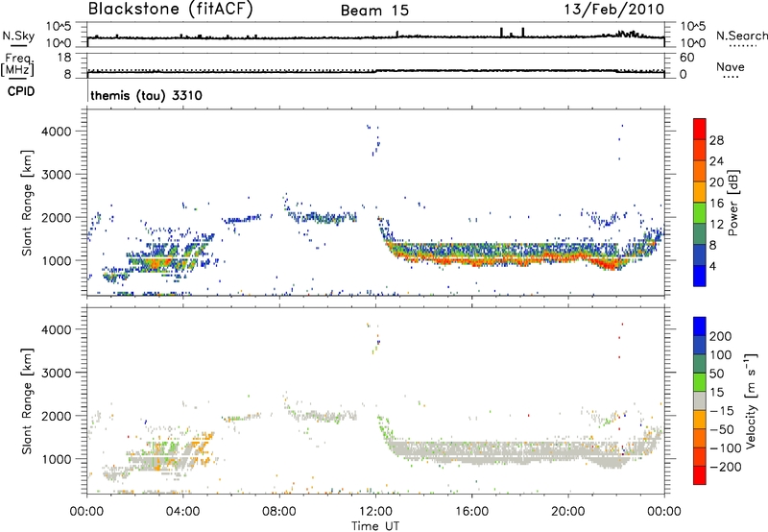Click the "themis (tau) 3310" control program text
This screenshot has width=768, height=532.
coord(146,95)
